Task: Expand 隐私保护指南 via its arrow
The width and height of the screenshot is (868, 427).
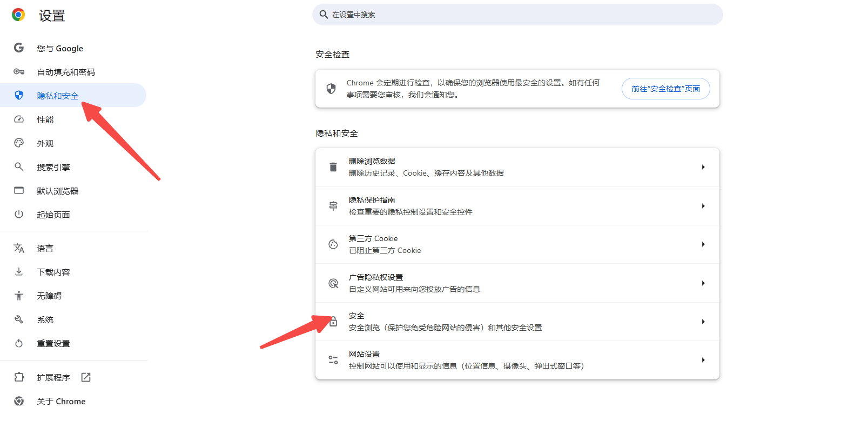Action: pos(703,206)
